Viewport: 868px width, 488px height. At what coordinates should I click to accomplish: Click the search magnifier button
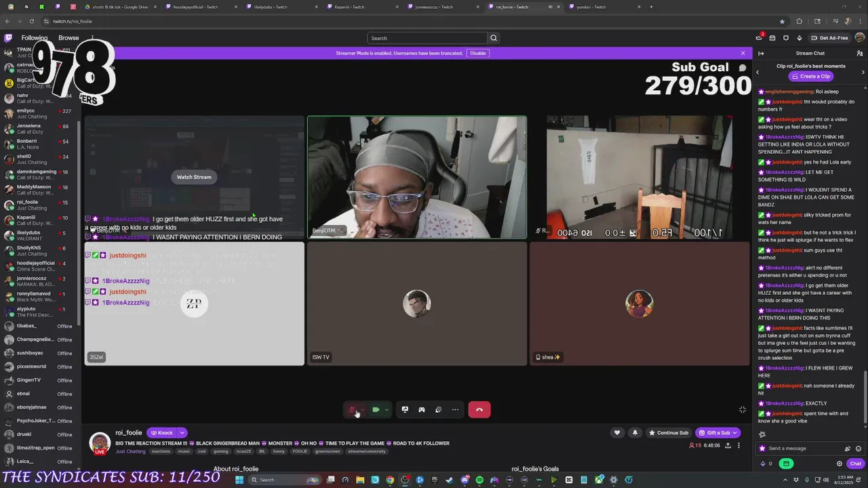pyautogui.click(x=494, y=38)
